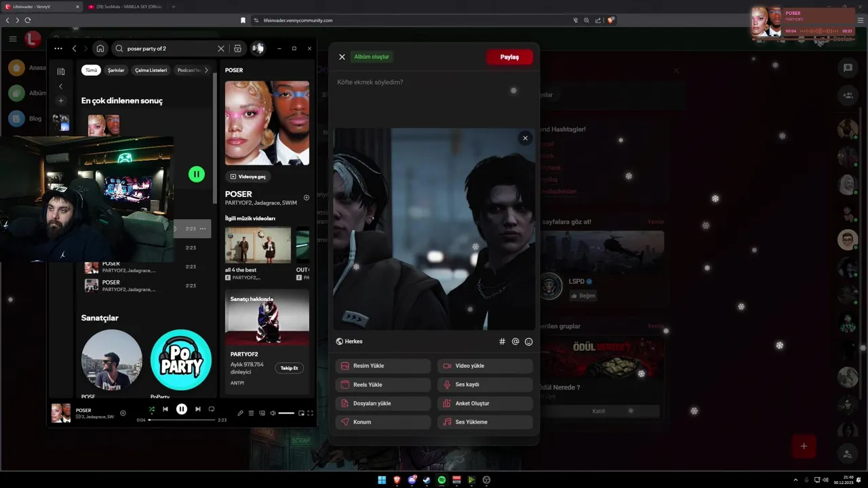Open the play queue icon
This screenshot has height=488, width=868.
tap(251, 413)
